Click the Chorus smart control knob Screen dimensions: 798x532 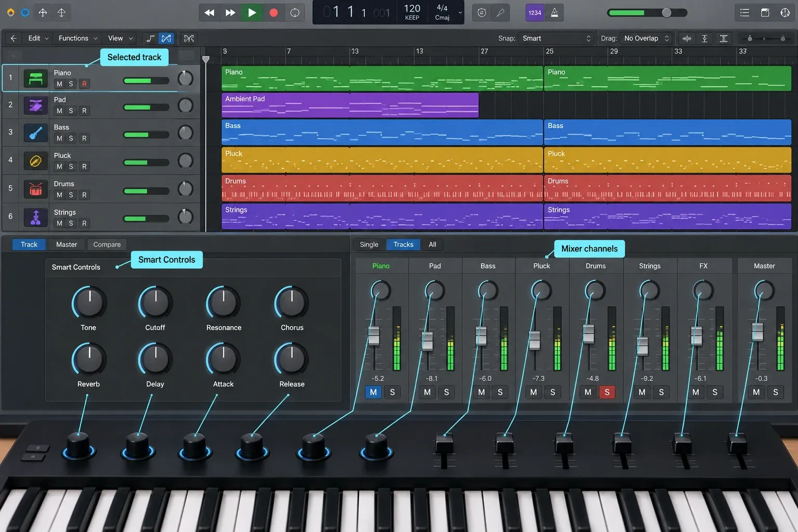coord(292,302)
